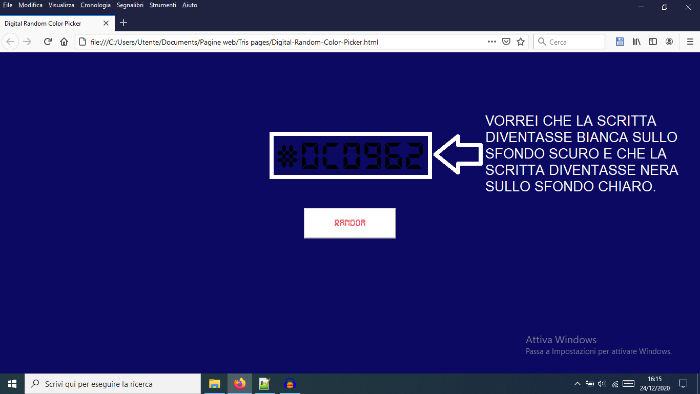Bookmark this page with the star
The width and height of the screenshot is (700, 394).
(x=521, y=41)
